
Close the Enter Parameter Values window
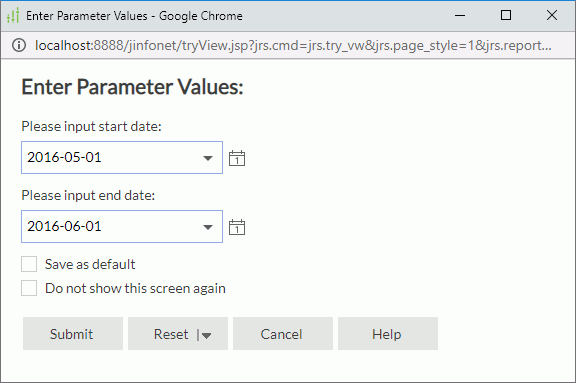pyautogui.click(x=552, y=15)
